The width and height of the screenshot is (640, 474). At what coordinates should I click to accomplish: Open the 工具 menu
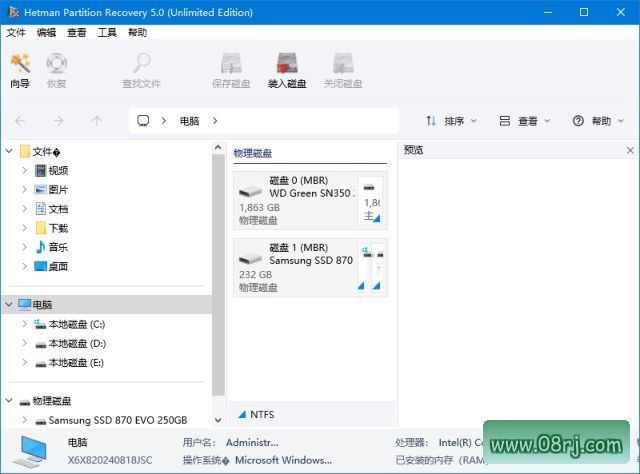pyautogui.click(x=107, y=33)
